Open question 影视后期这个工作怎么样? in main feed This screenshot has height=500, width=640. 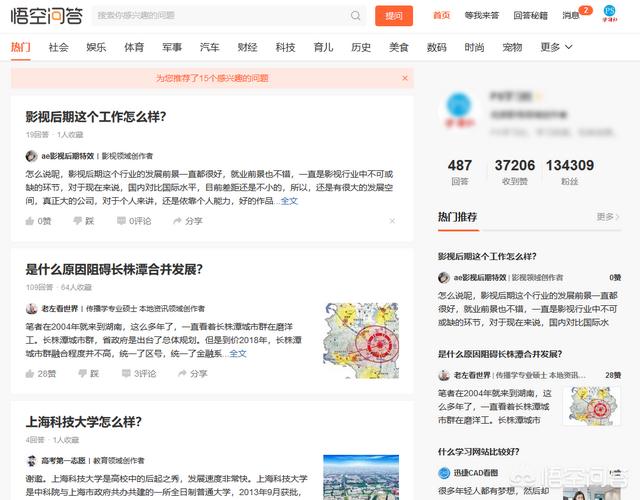click(96, 117)
